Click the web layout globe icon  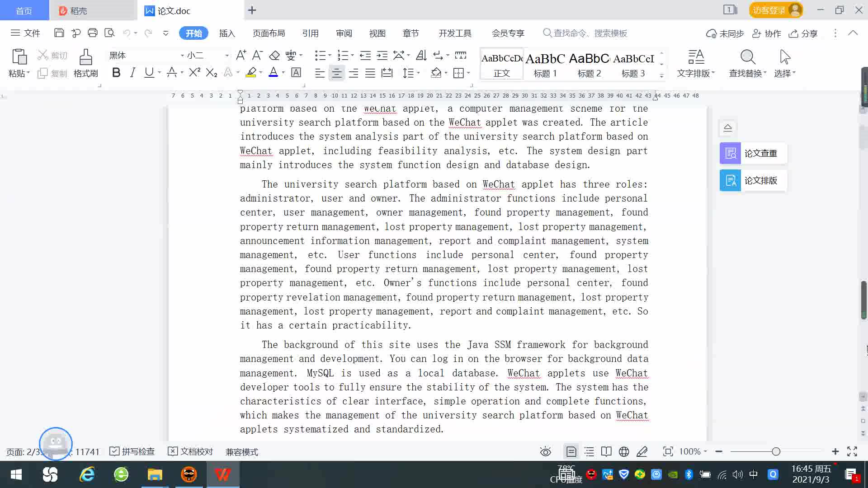pos(624,451)
